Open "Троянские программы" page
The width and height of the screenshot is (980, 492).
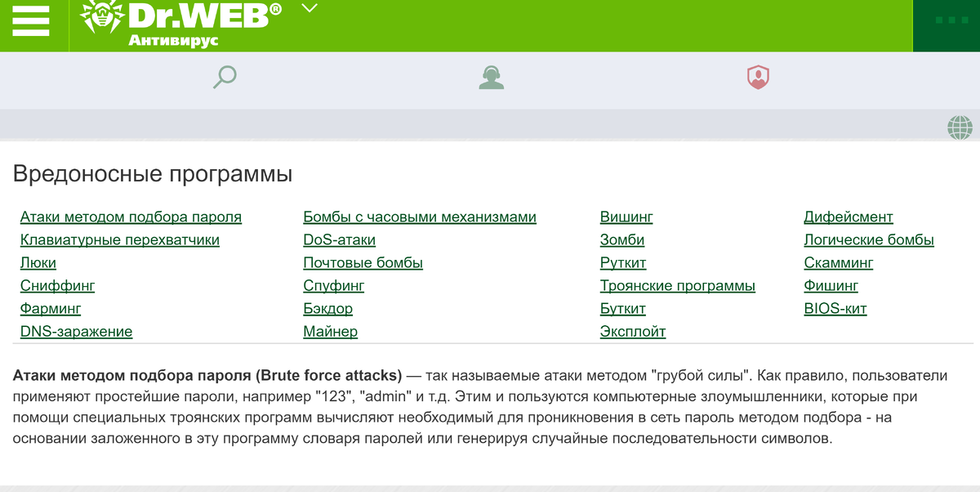(677, 285)
